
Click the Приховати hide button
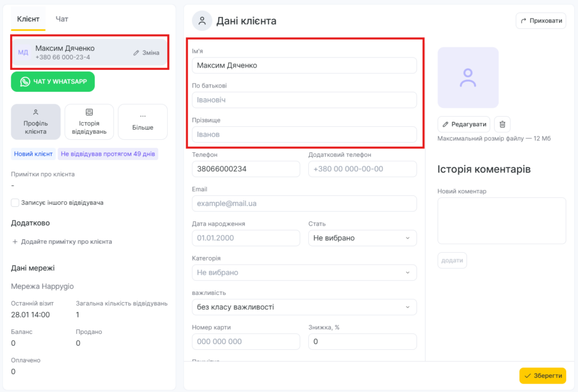click(541, 21)
